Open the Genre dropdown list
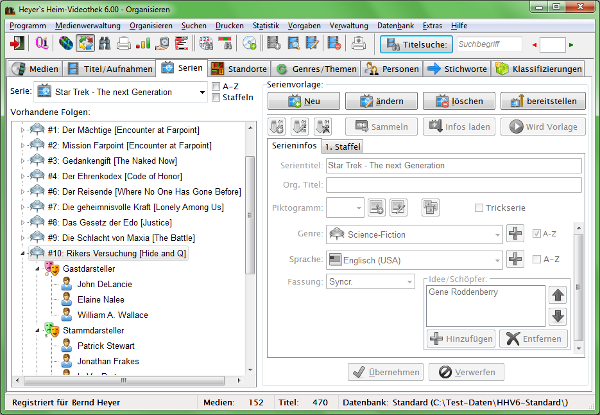This screenshot has height=415, width=600. pos(496,234)
